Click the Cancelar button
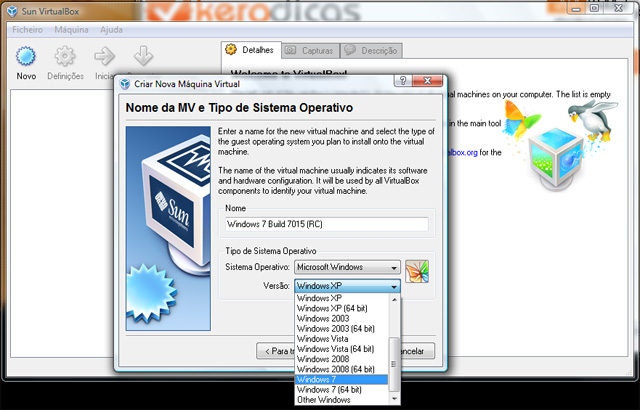Screen dimensions: 640x410 [x=417, y=351]
